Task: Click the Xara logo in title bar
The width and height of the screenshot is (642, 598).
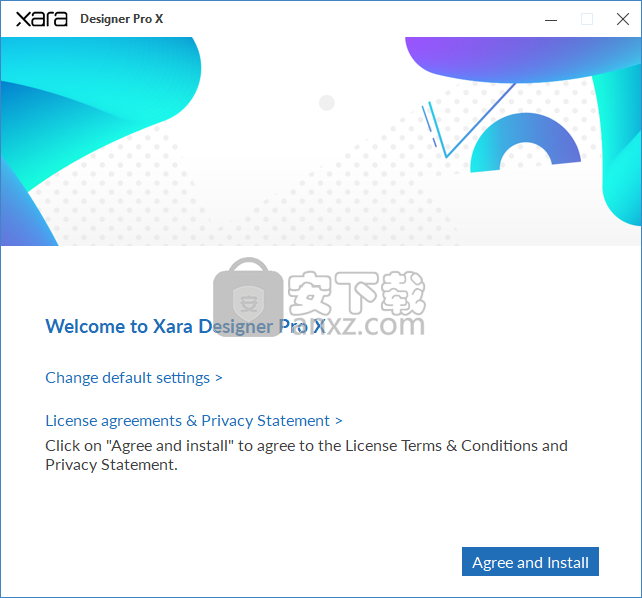Action: pyautogui.click(x=42, y=19)
